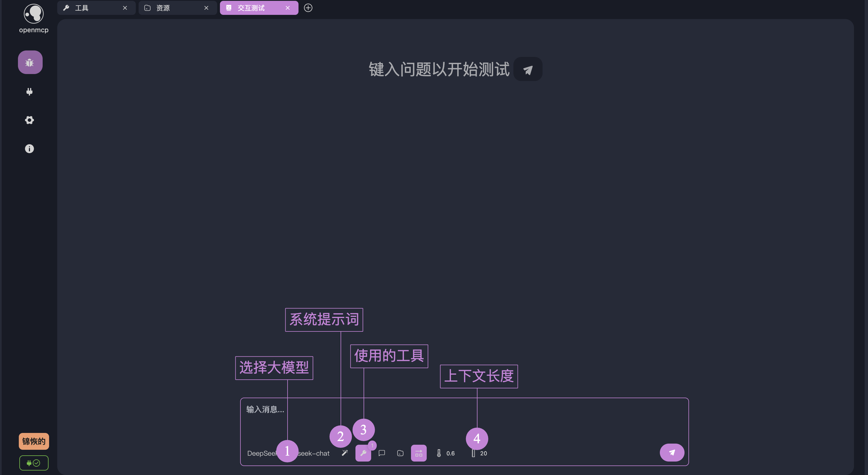Screen dimensions: 868x475
Task: Add a new tab with plus button
Action: tap(308, 8)
